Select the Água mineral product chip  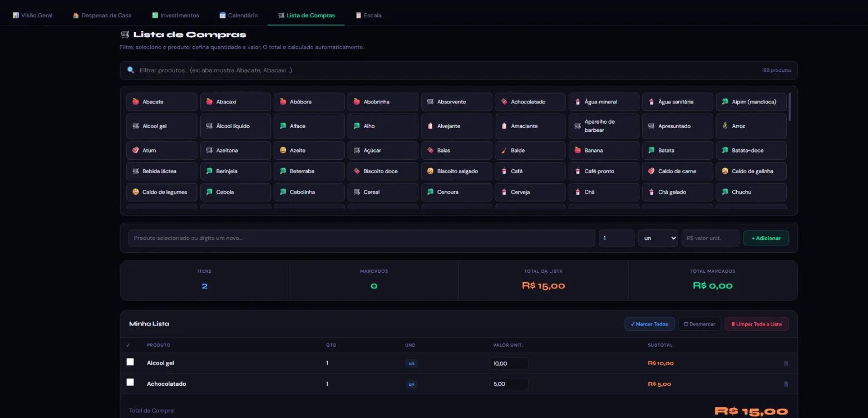click(604, 102)
